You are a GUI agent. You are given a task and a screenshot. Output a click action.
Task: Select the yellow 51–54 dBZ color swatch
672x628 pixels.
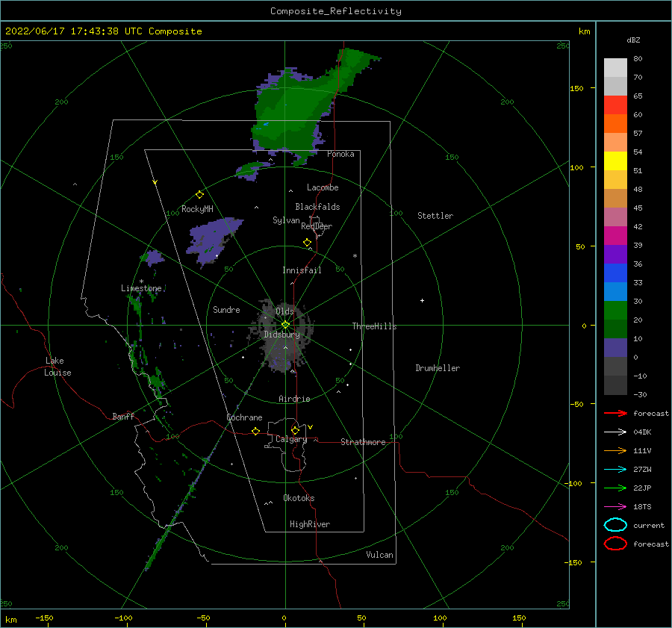pos(615,161)
